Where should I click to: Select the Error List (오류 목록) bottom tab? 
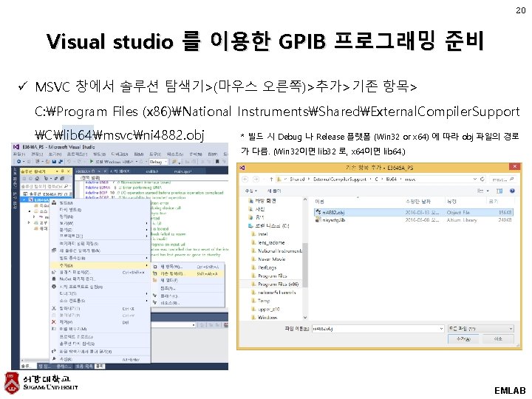(84, 366)
